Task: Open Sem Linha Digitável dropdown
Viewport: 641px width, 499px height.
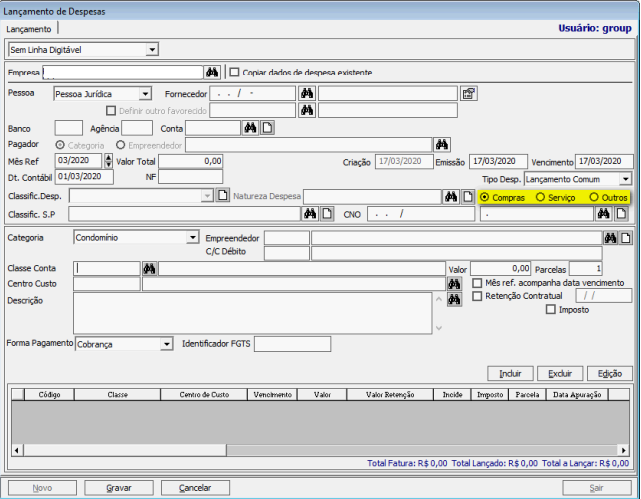Action: [152, 50]
